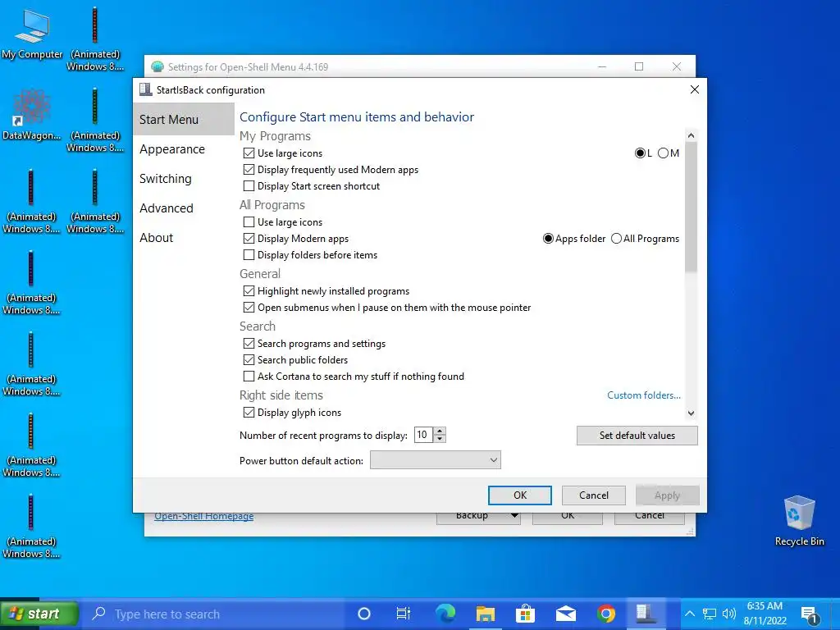The height and width of the screenshot is (630, 840).
Task: Toggle My Programs Use large icons checkbox
Action: click(x=249, y=153)
